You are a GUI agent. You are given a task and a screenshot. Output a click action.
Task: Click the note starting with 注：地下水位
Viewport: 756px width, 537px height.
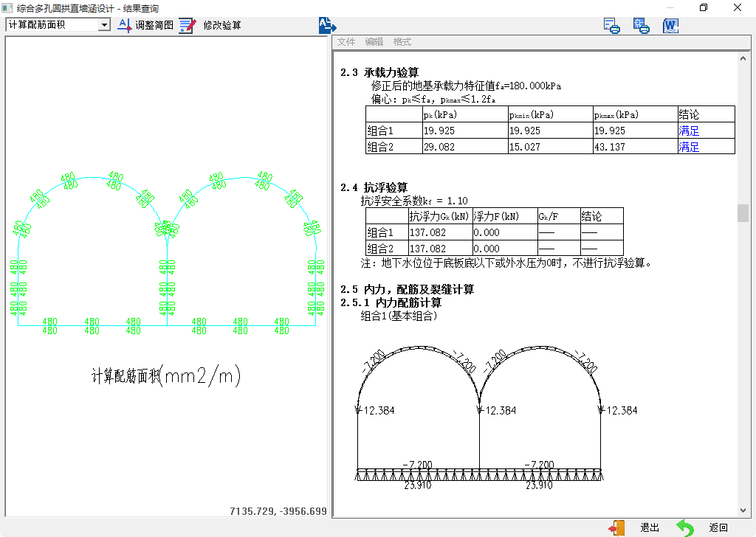[x=506, y=263]
